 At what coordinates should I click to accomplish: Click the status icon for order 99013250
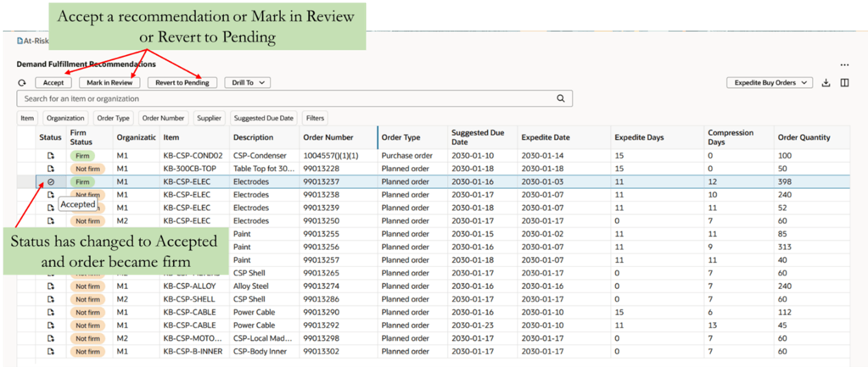tap(51, 221)
